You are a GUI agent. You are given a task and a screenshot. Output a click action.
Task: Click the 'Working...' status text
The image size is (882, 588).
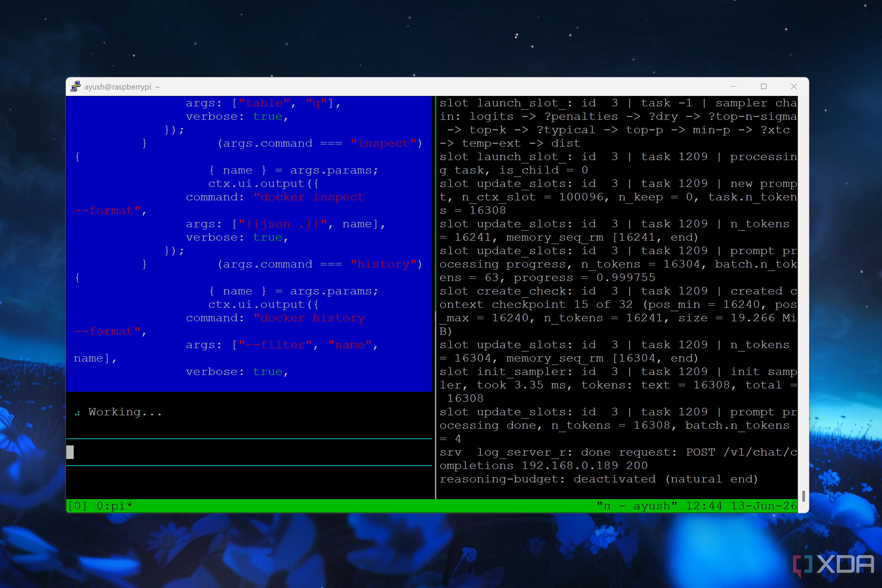coord(125,412)
